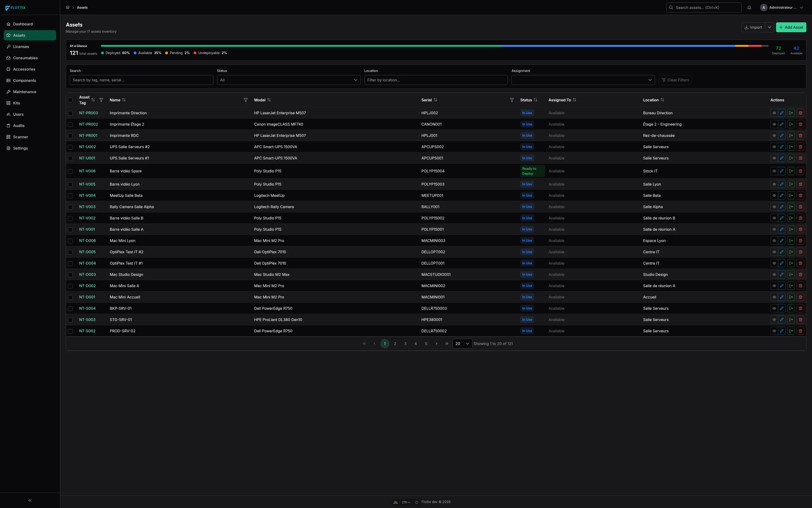Screen dimensions: 812x508
Task: Sort table by Model column
Action: pyautogui.click(x=269, y=100)
